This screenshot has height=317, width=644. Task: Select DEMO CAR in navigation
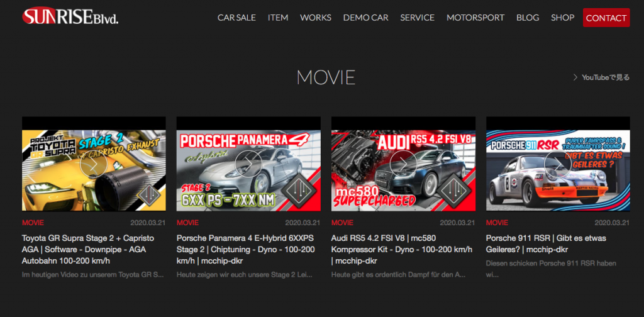(x=365, y=18)
